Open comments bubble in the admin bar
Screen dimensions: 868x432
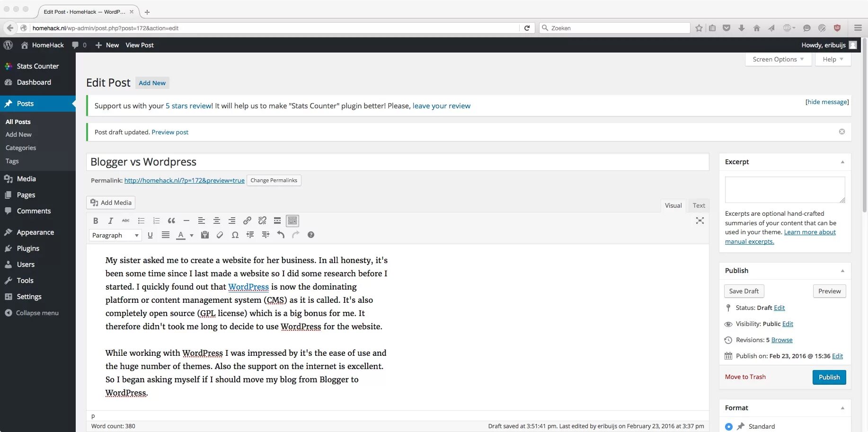coord(79,45)
